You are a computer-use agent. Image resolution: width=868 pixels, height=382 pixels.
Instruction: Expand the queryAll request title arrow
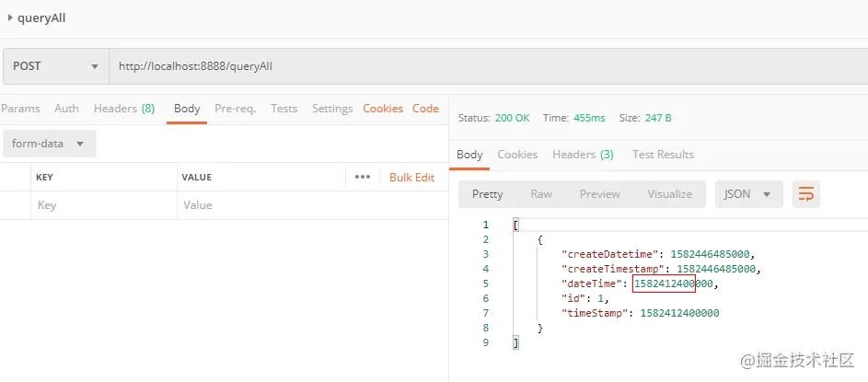click(10, 18)
